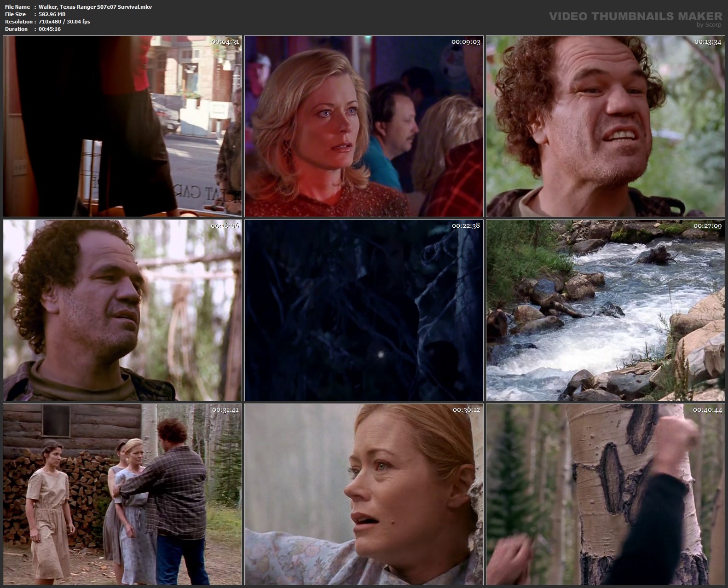Select the log cabin thumbnail at 00:31:41
The width and height of the screenshot is (728, 588).
tap(122, 494)
